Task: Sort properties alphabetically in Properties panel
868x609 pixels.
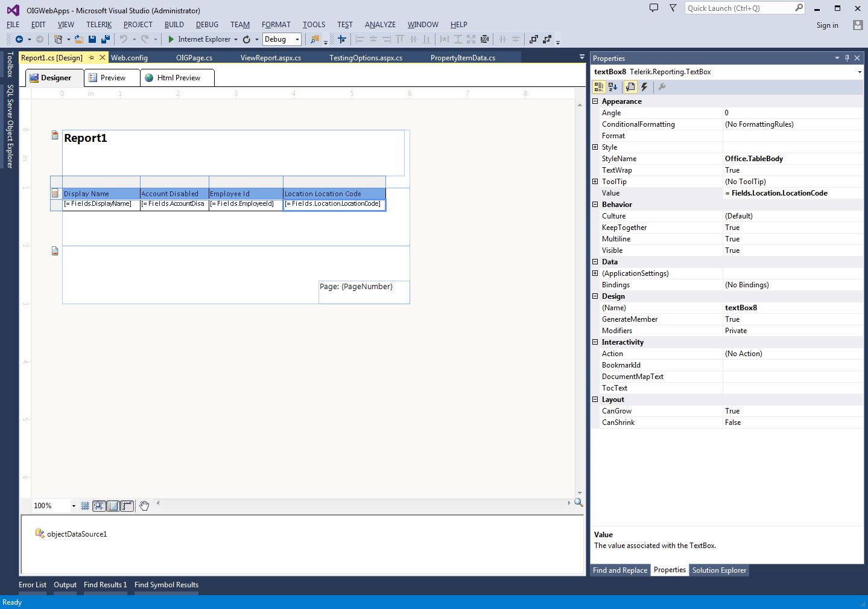Action: click(613, 87)
